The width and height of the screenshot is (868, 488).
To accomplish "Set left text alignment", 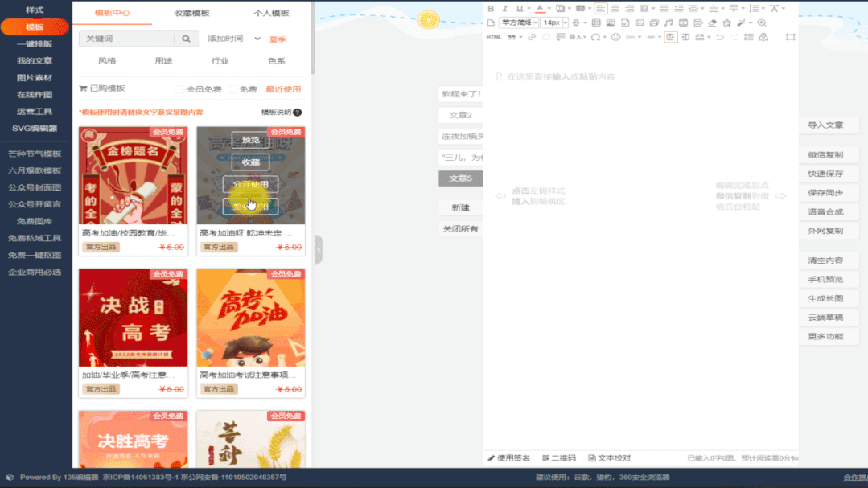I will click(601, 8).
